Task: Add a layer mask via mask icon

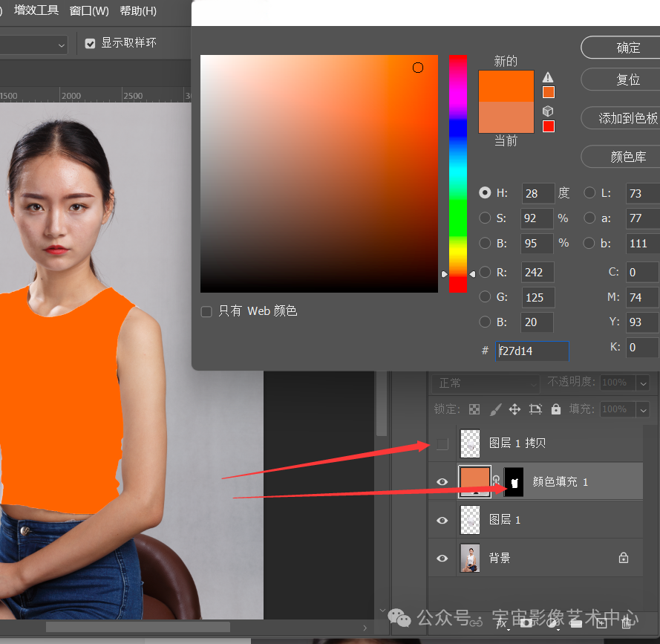Action: 526,622
